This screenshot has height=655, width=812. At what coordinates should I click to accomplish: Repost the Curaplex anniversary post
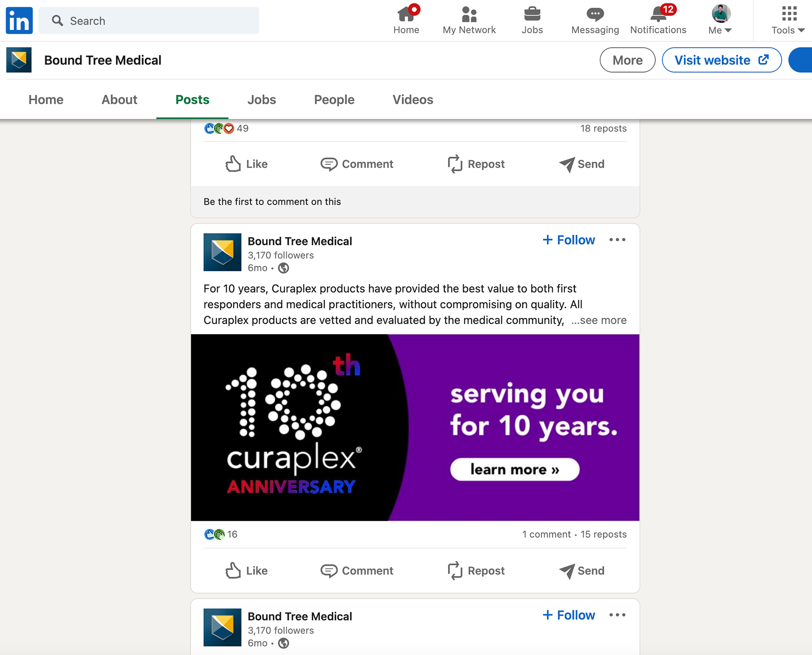click(x=476, y=571)
